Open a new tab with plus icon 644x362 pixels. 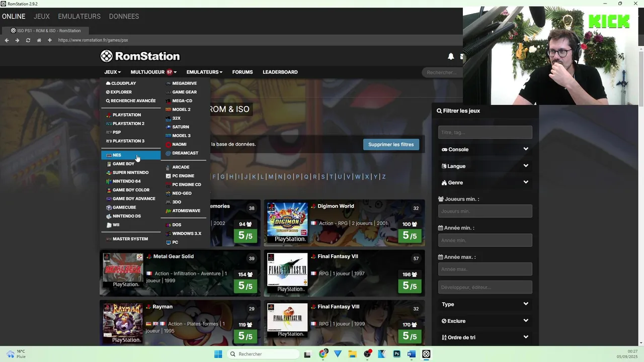pyautogui.click(x=49, y=40)
